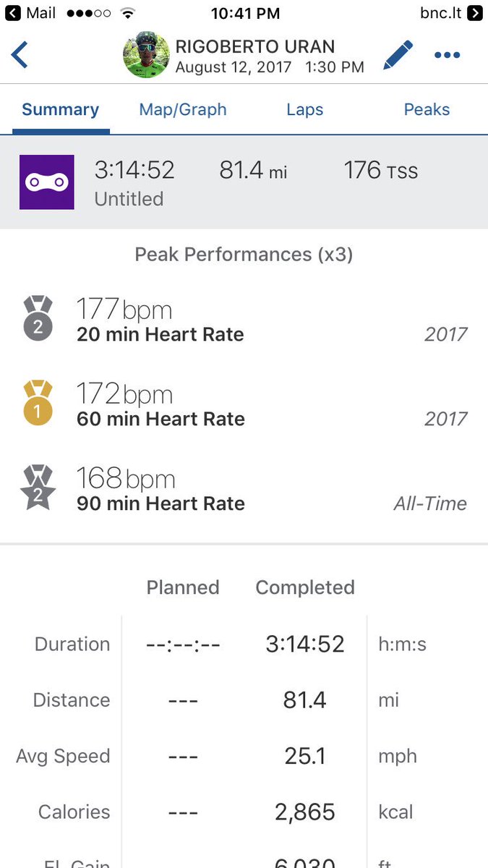The width and height of the screenshot is (488, 868).
Task: Switch to the Peaks tab
Action: [x=427, y=110]
